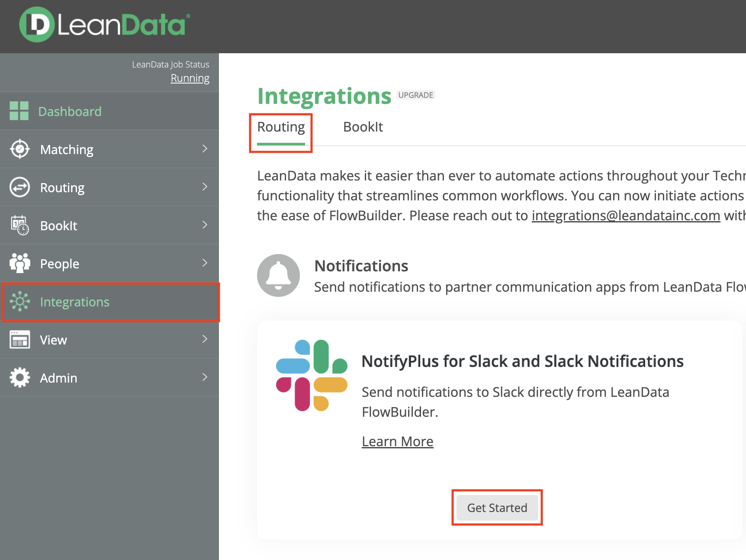746x560 pixels.
Task: Open the Learn More link
Action: [397, 441]
